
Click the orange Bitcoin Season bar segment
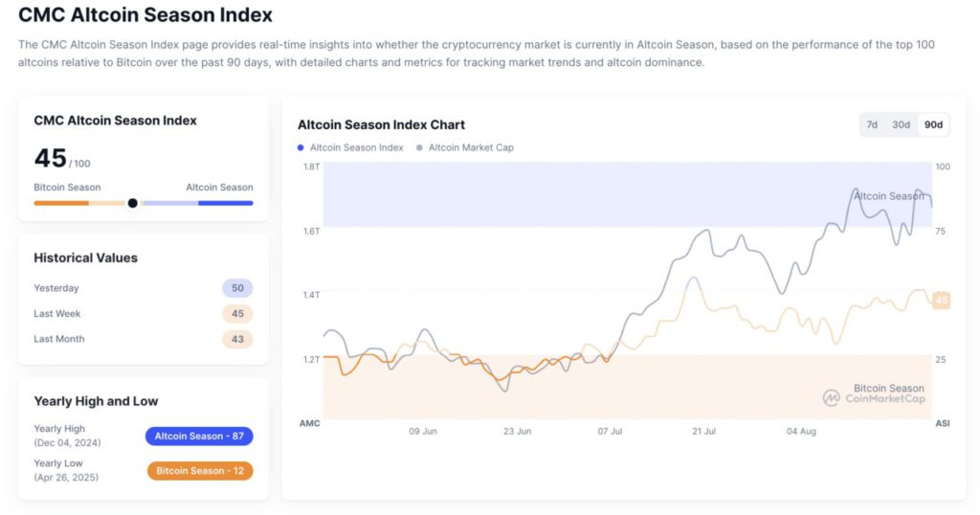[61, 203]
